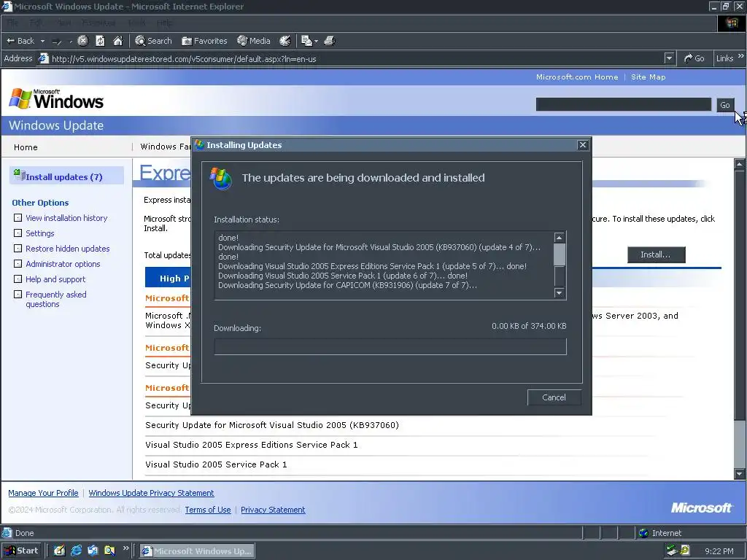Click Microsoft Windows Update taskbar button

click(x=197, y=551)
